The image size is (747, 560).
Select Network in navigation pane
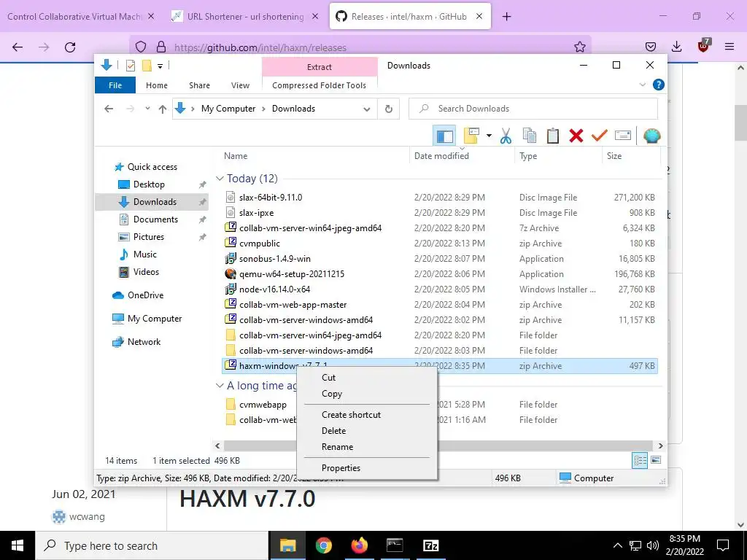point(144,342)
